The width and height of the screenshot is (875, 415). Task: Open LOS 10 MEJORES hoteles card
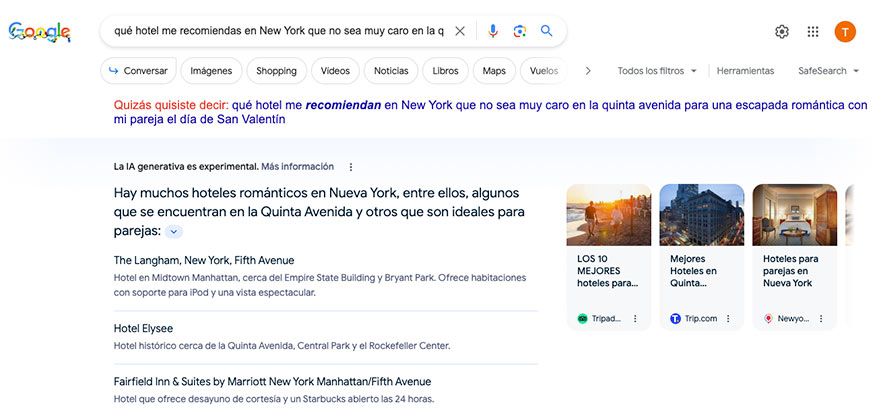(x=607, y=271)
